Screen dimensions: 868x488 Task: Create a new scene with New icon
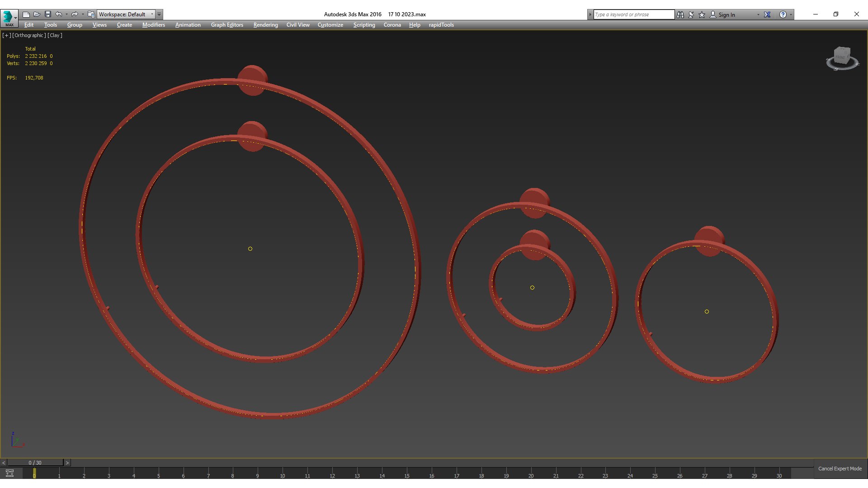26,14
